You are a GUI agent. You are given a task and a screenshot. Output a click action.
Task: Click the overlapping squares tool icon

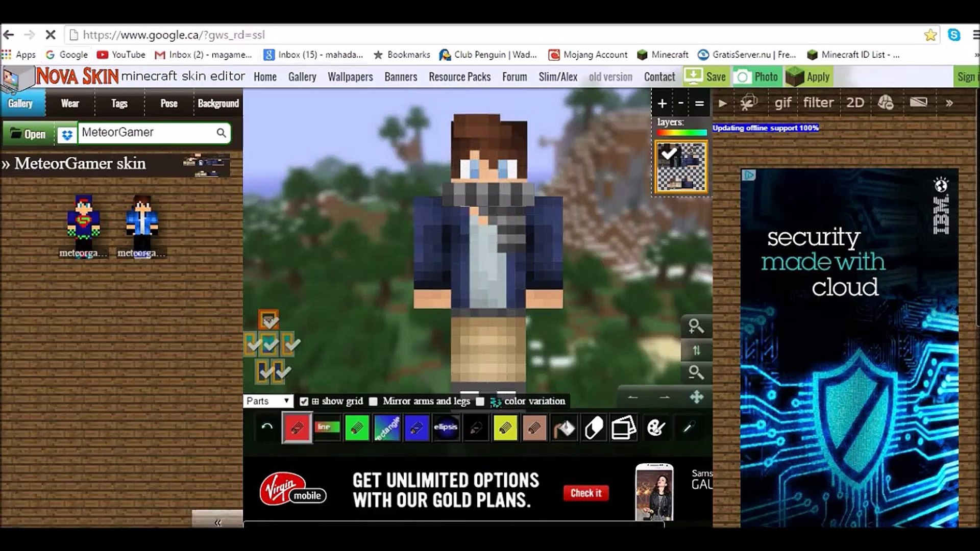[x=624, y=428]
